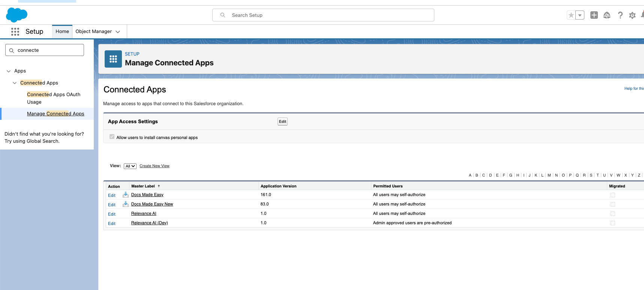Open the Setup gear menu
644x290 pixels.
(x=632, y=15)
